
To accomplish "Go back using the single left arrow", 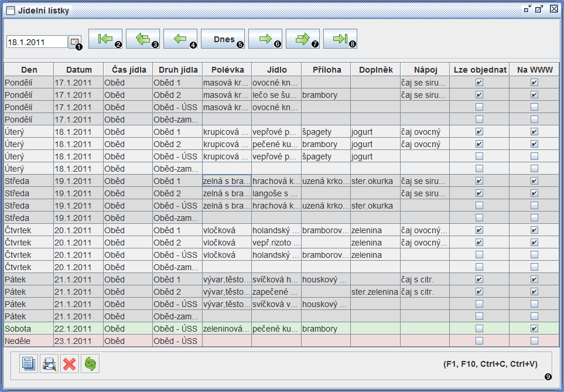I will coord(180,39).
